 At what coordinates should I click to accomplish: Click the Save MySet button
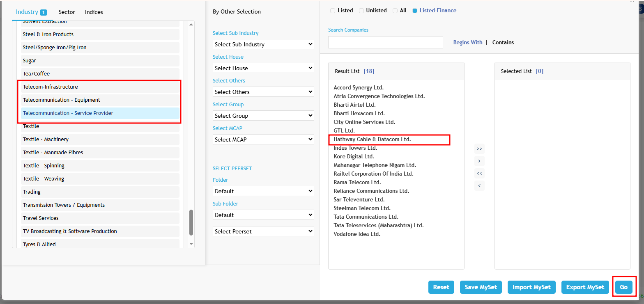[x=481, y=287]
